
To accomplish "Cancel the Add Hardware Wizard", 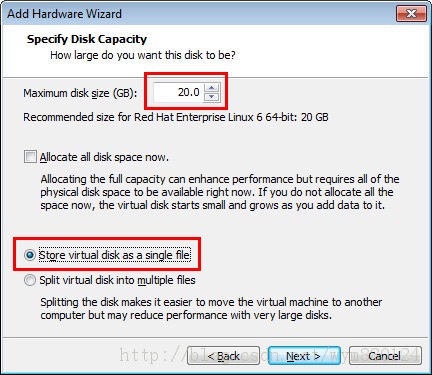I will 385,356.
